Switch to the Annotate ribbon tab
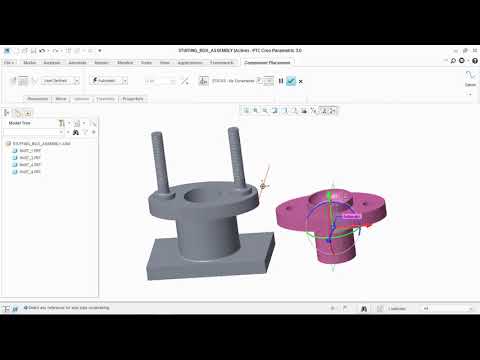The image size is (480, 360). (77, 63)
